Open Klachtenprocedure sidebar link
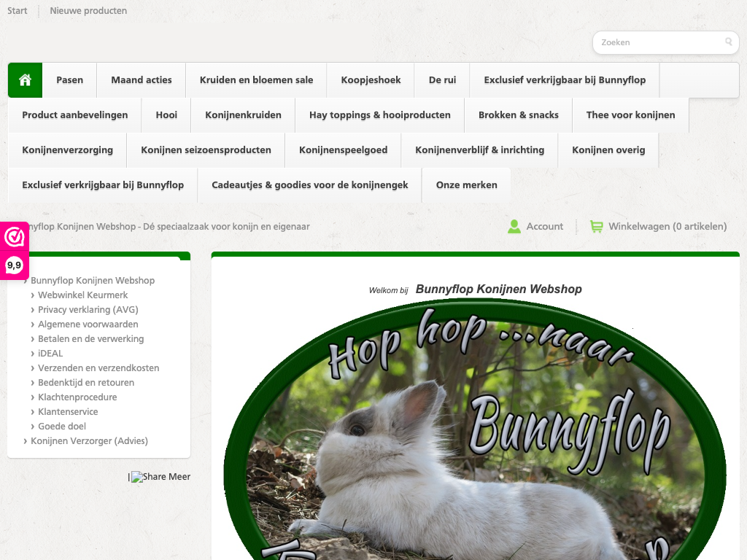 pyautogui.click(x=77, y=397)
